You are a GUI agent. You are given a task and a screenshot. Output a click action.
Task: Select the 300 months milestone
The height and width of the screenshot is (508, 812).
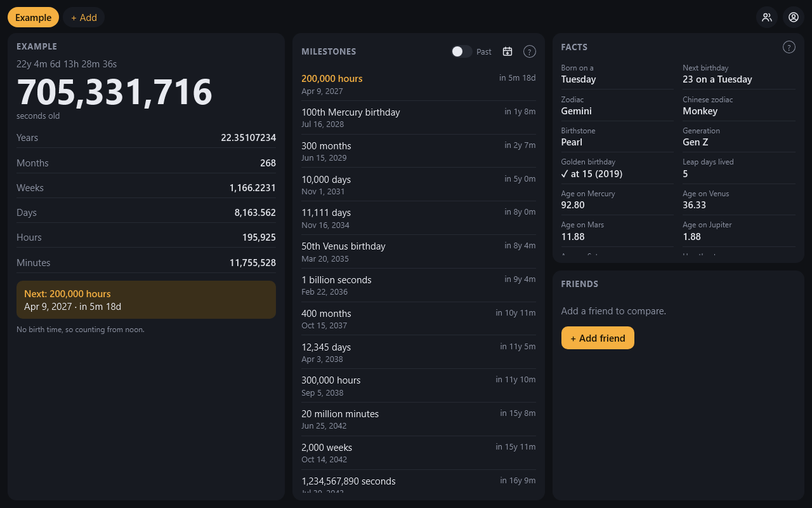[419, 151]
